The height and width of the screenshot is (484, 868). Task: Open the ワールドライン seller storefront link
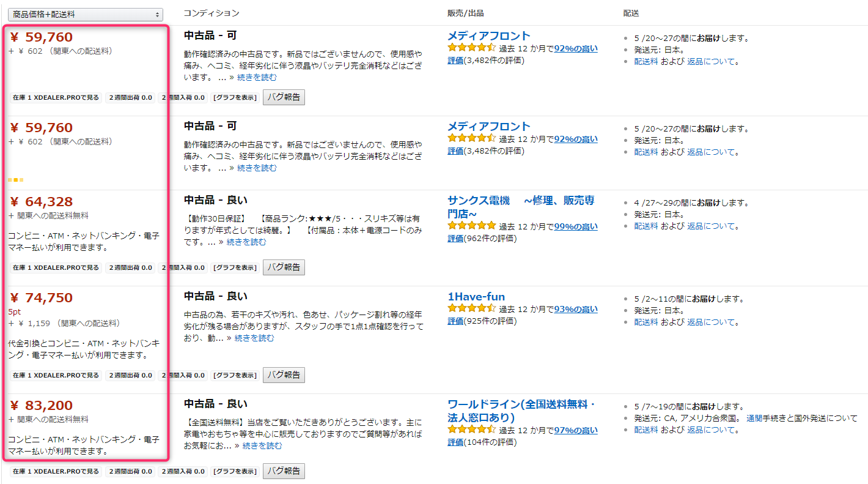521,411
